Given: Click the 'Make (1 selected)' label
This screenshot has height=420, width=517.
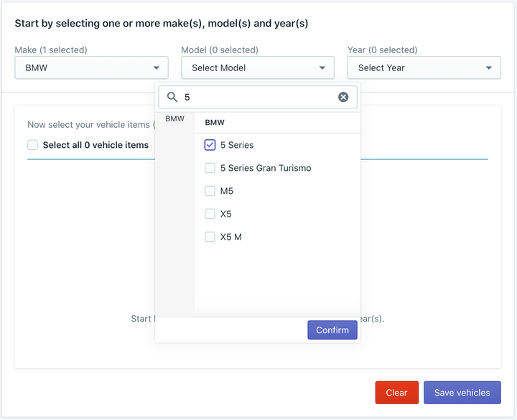Looking at the screenshot, I should pyautogui.click(x=51, y=50).
